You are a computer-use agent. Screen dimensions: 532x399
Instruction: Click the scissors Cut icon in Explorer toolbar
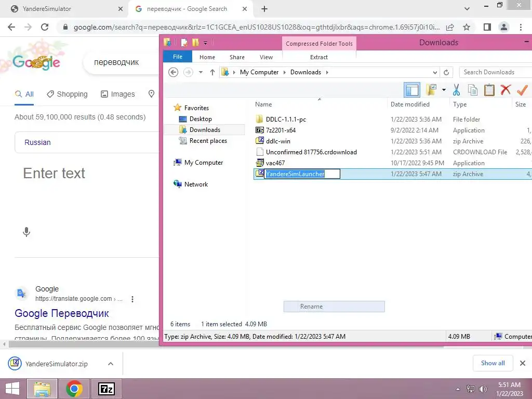pos(456,90)
